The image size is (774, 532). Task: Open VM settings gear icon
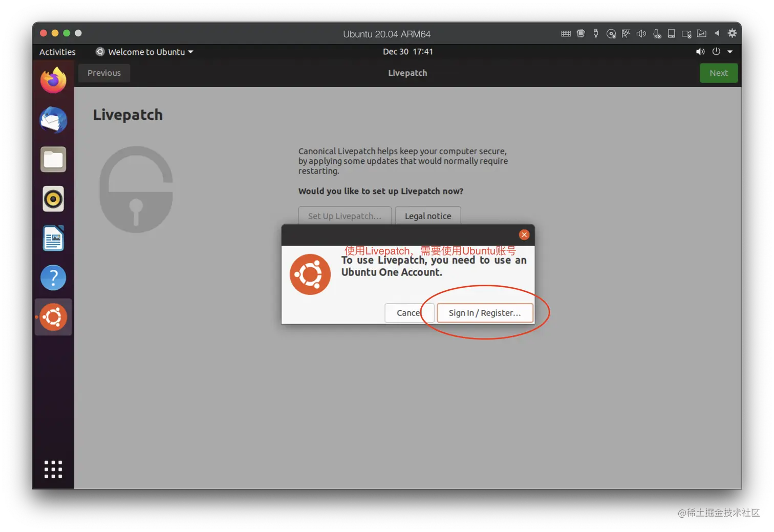click(x=733, y=33)
